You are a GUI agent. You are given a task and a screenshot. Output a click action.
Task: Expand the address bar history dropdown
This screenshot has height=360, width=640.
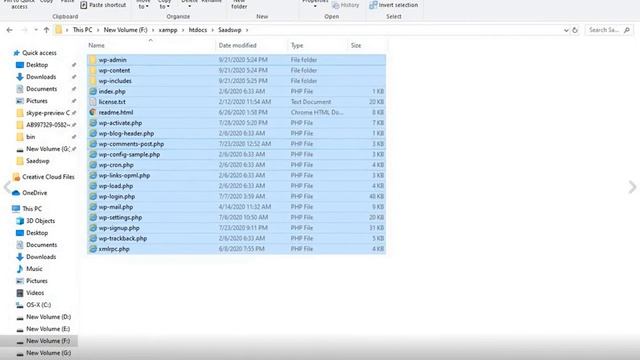point(566,30)
